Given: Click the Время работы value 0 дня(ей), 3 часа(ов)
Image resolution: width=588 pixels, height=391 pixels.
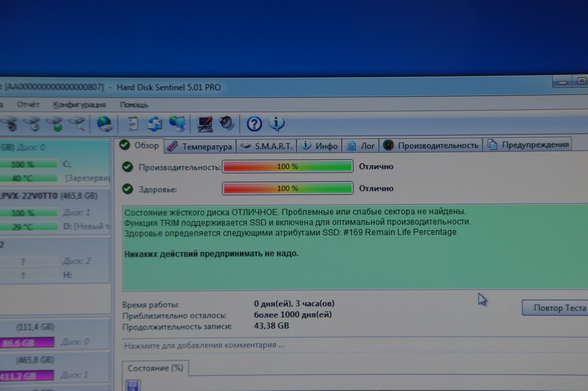Looking at the screenshot, I should coord(294,304).
